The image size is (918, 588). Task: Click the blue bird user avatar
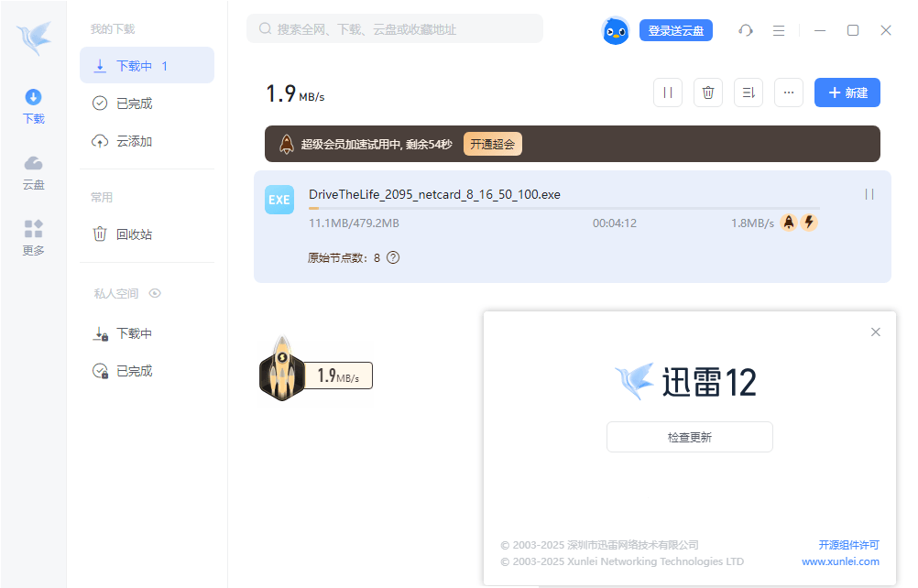coord(615,30)
